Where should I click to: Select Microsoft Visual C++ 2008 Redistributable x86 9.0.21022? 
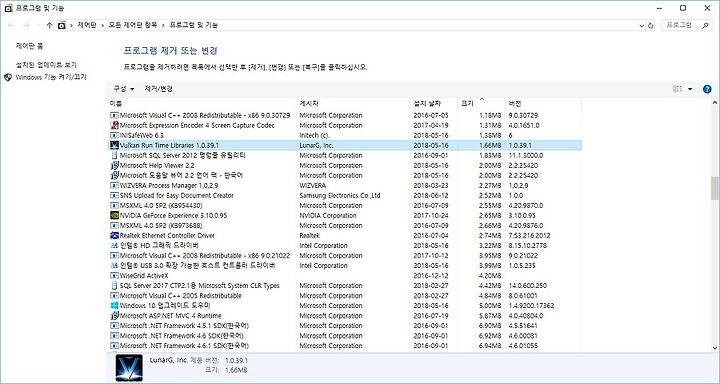coord(345,255)
